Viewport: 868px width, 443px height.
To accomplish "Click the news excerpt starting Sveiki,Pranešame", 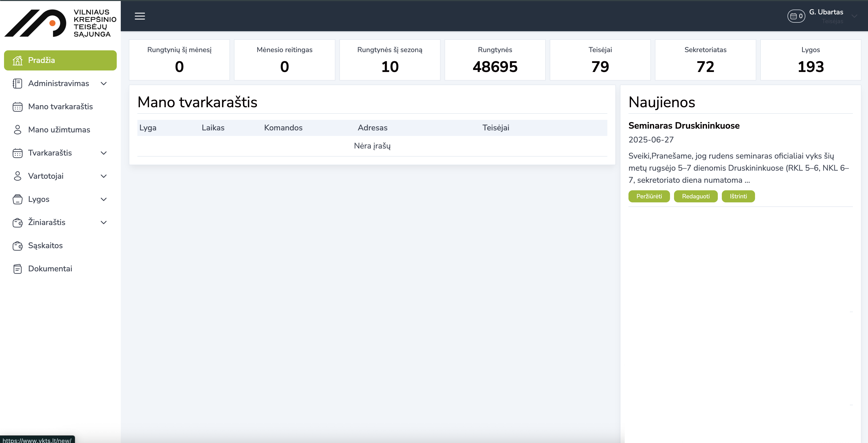I will 739,168.
